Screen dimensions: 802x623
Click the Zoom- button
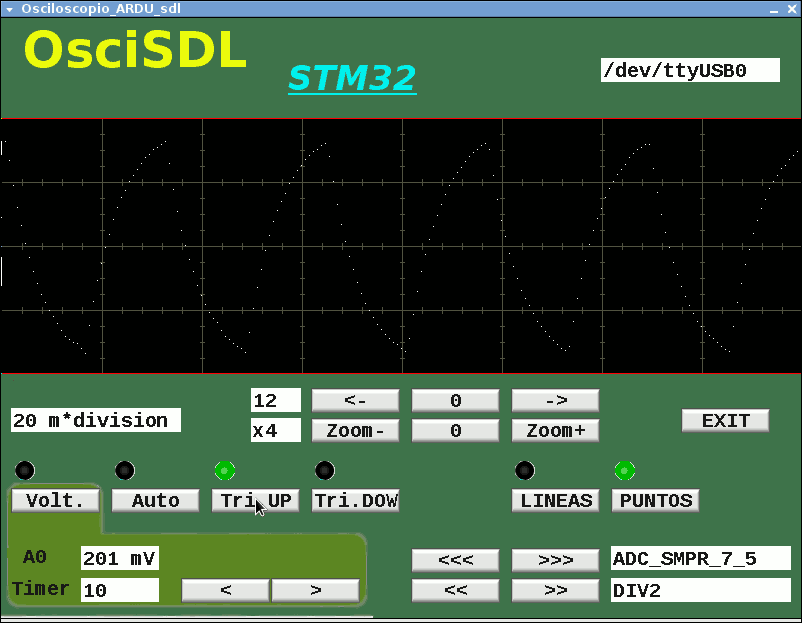click(x=355, y=431)
